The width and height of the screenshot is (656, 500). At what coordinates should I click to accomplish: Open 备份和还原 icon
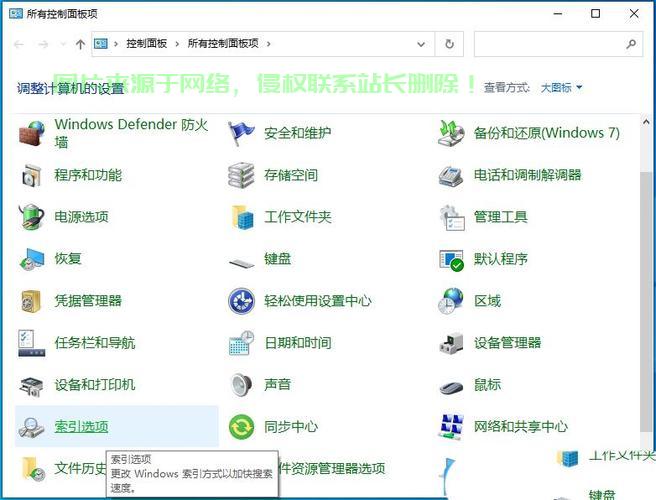coord(451,133)
